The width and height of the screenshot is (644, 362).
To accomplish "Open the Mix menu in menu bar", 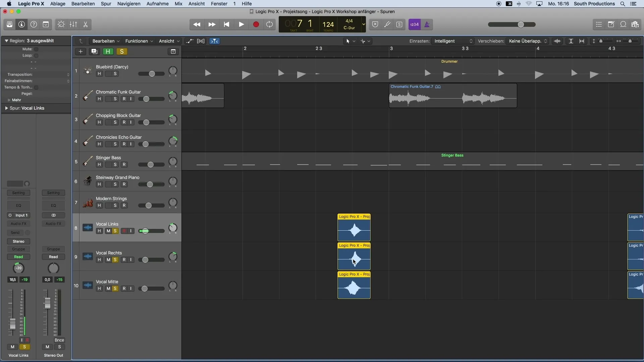I will pyautogui.click(x=178, y=4).
